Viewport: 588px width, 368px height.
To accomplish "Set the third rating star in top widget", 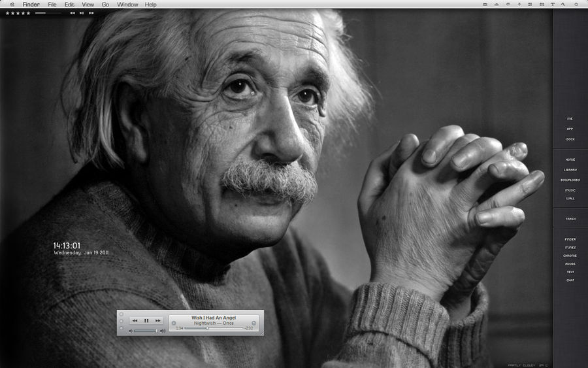I will tap(18, 13).
